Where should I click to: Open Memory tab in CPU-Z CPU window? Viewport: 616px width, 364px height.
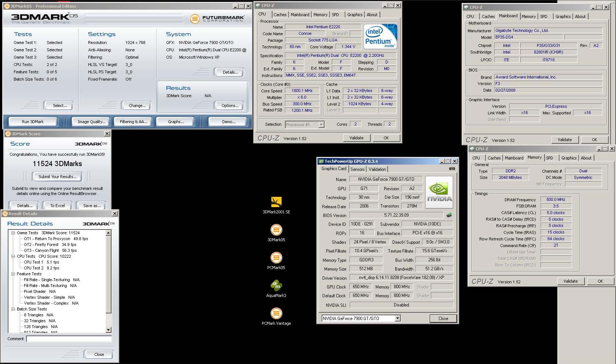[320, 15]
